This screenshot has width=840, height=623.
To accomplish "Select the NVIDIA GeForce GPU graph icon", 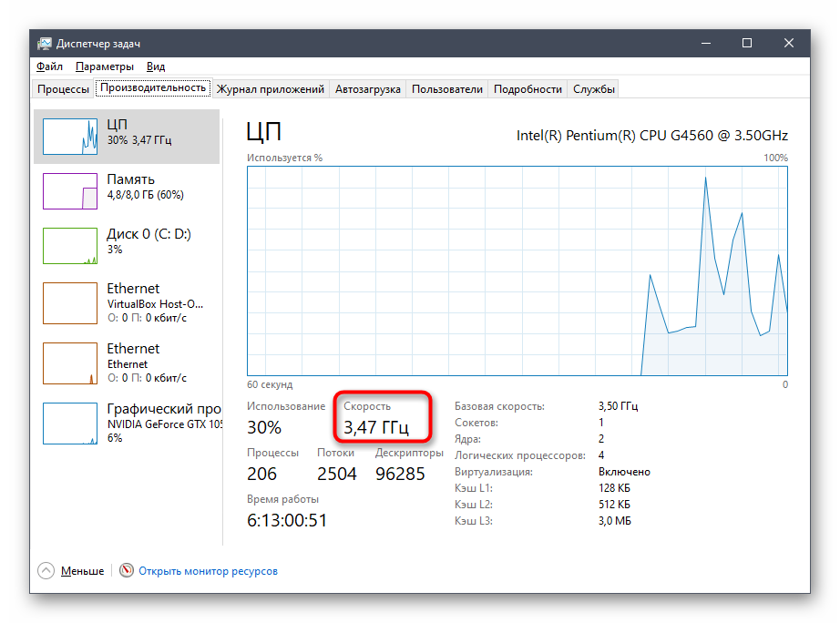I will 70,423.
